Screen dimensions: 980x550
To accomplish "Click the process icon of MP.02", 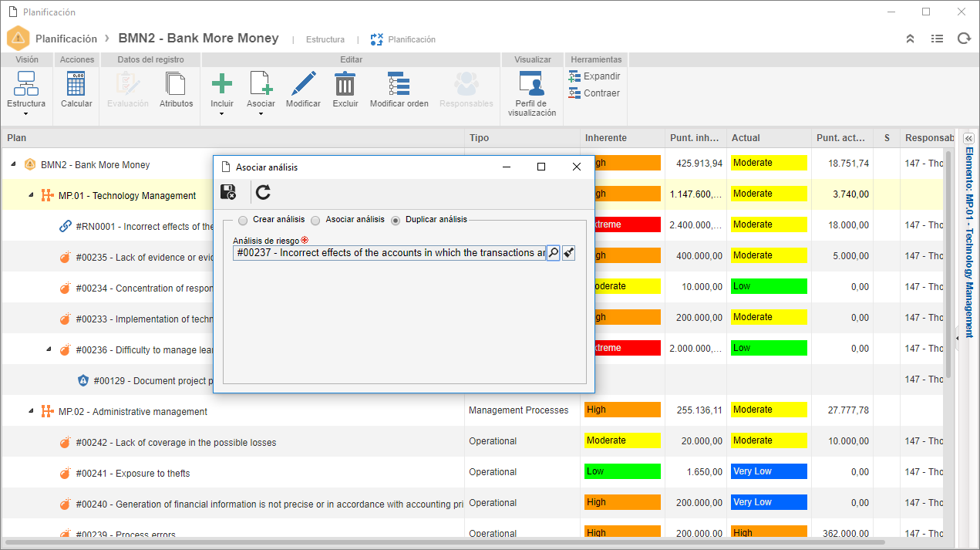I will pyautogui.click(x=48, y=411).
